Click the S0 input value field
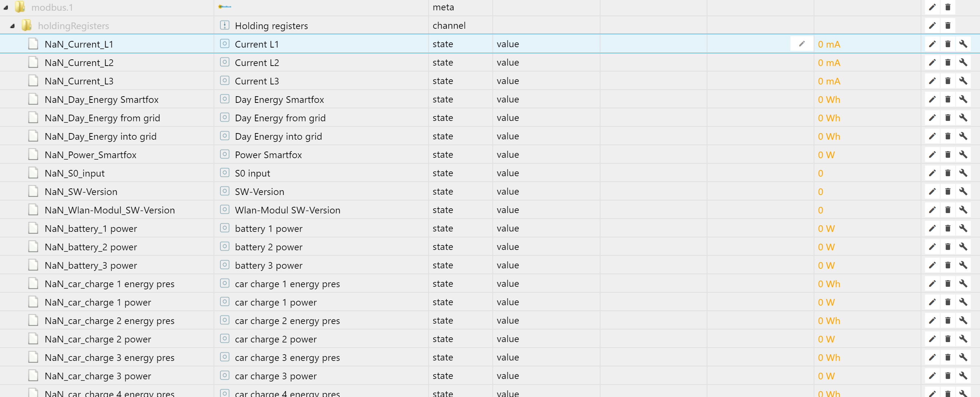980x397 pixels. (x=820, y=173)
